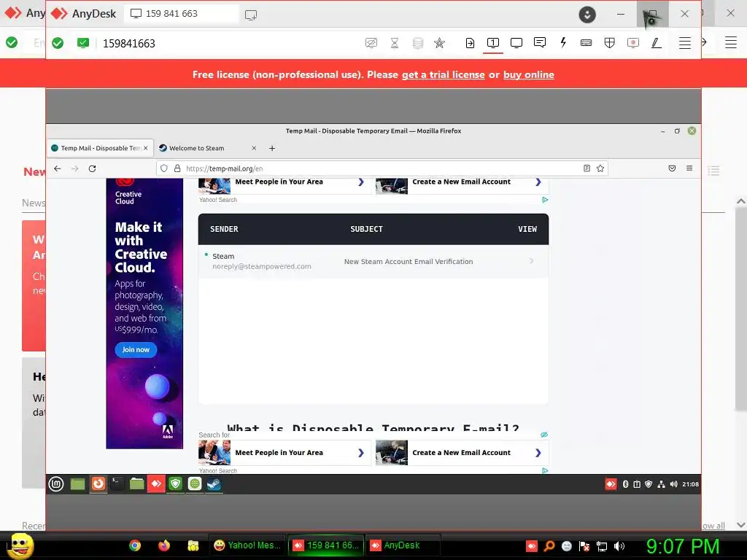
Task: Click the remote network tray icon
Action: coord(661,484)
